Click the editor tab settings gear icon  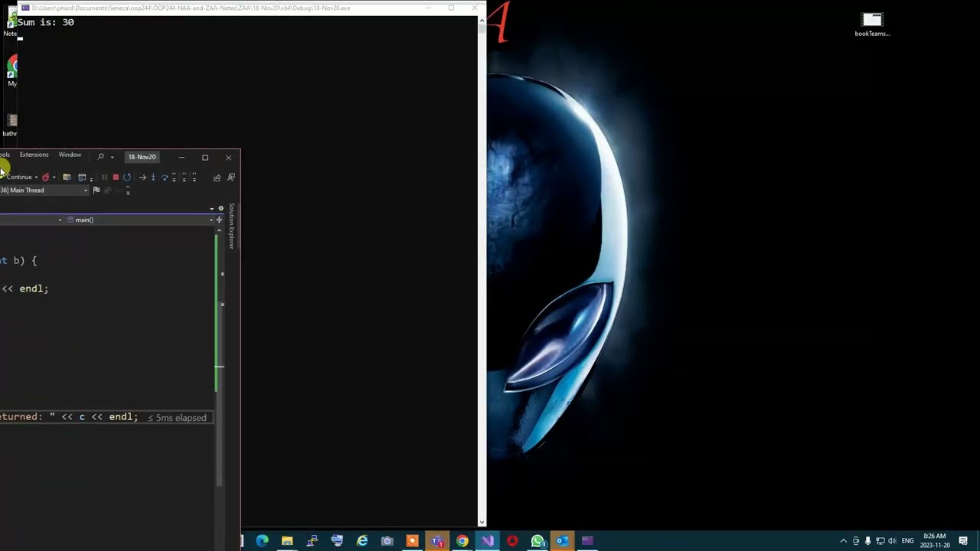coord(221,208)
